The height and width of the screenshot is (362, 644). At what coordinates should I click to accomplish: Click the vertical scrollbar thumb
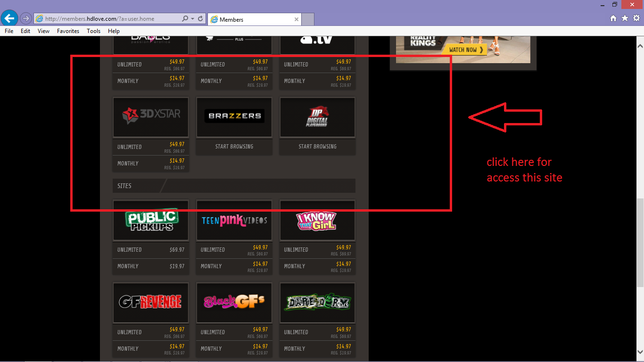[x=640, y=243]
